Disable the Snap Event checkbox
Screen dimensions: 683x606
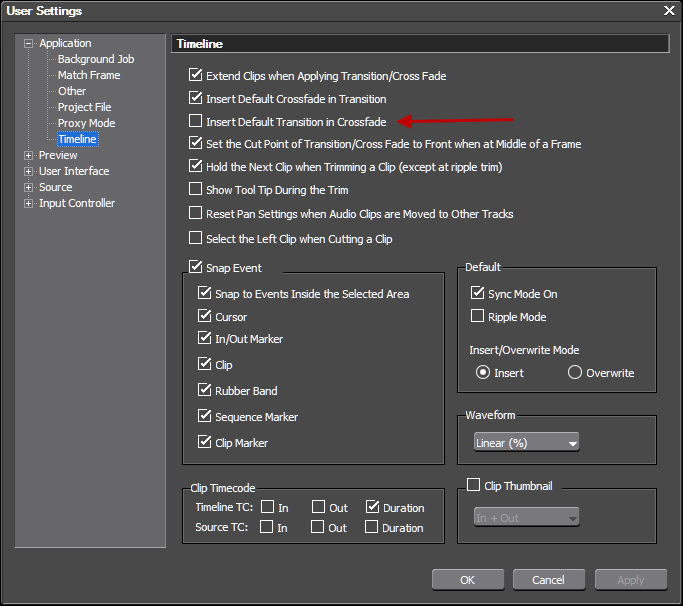[x=196, y=268]
